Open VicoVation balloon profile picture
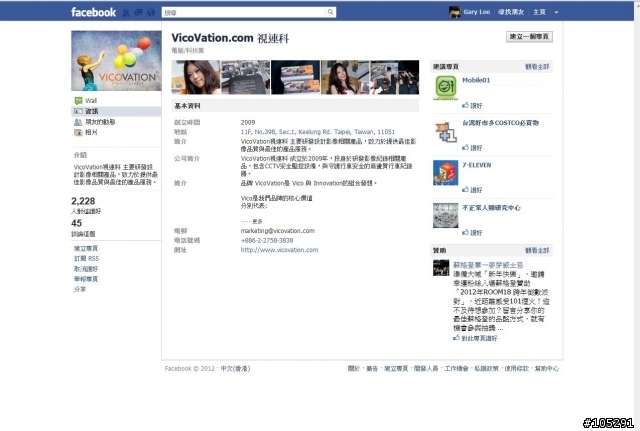This screenshot has height=431, width=640. coord(116,60)
